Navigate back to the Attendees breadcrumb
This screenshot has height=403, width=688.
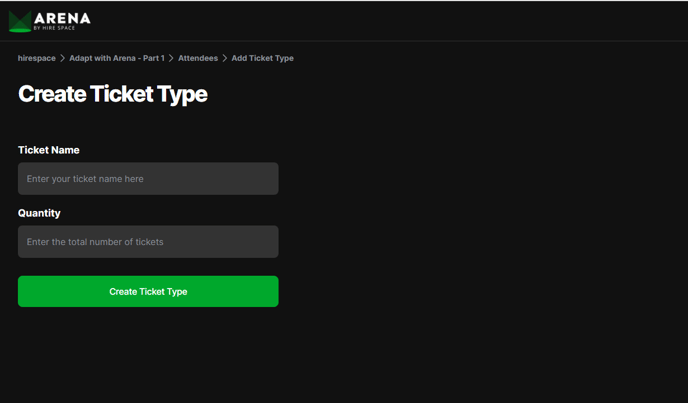click(198, 58)
